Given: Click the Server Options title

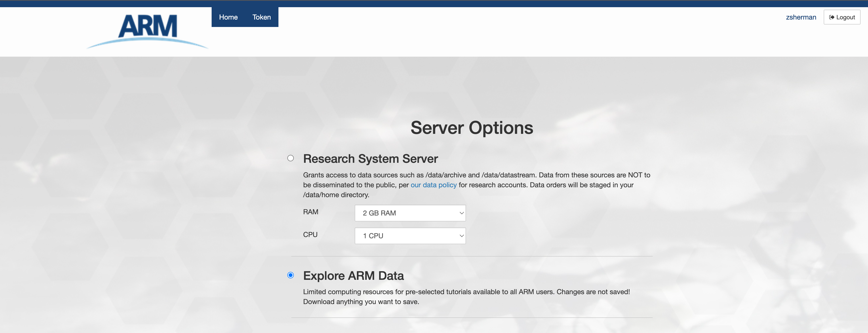Looking at the screenshot, I should tap(472, 128).
